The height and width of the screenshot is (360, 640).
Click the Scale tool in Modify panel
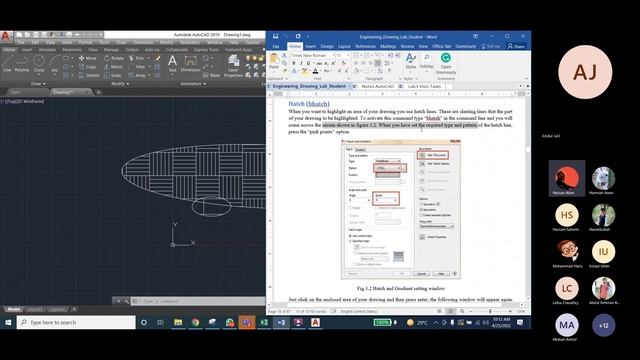(113, 76)
